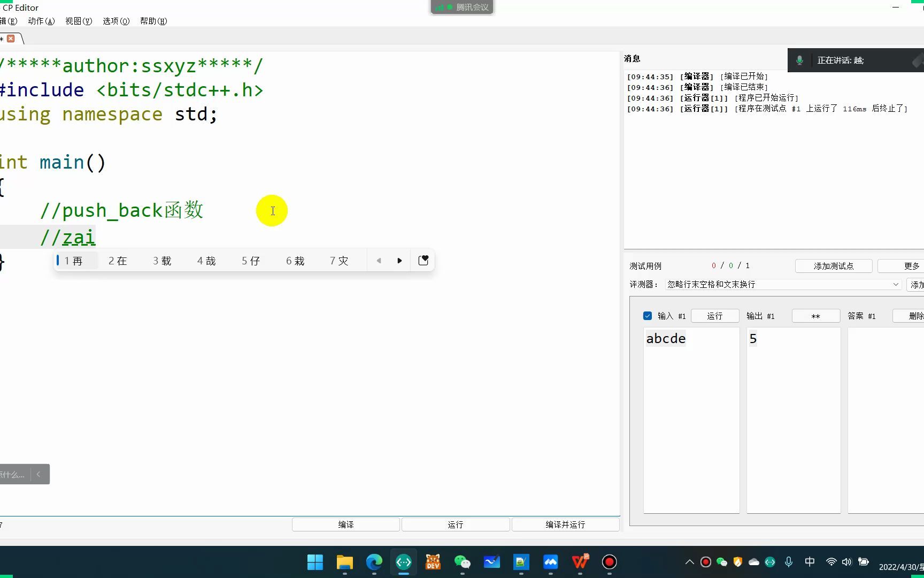The width and height of the screenshot is (924, 578).
Task: Click the 编译 button below the editor
Action: point(346,524)
